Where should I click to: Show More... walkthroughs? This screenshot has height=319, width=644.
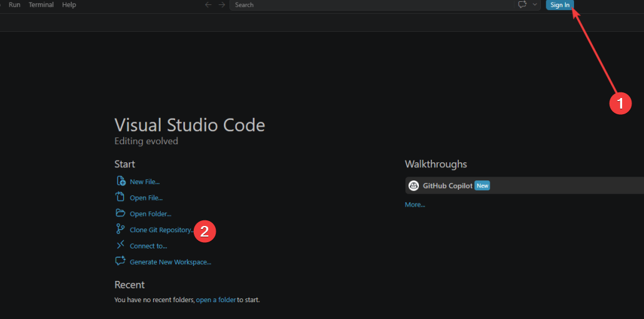click(415, 205)
